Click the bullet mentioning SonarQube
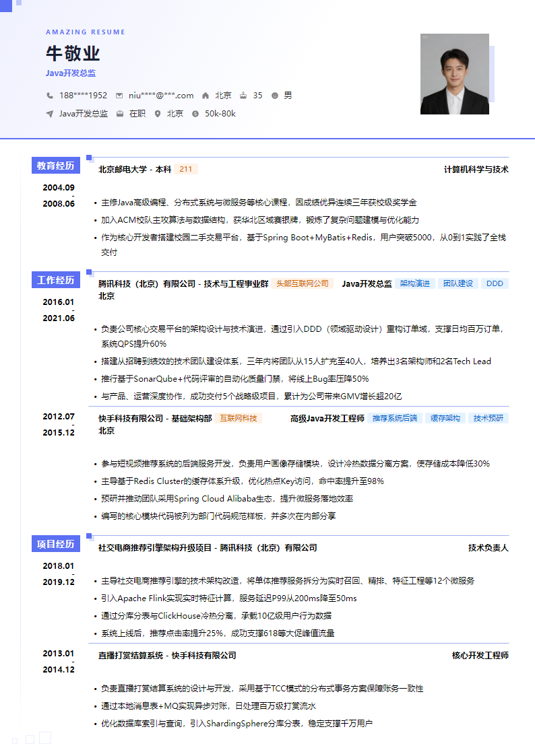 (235, 379)
